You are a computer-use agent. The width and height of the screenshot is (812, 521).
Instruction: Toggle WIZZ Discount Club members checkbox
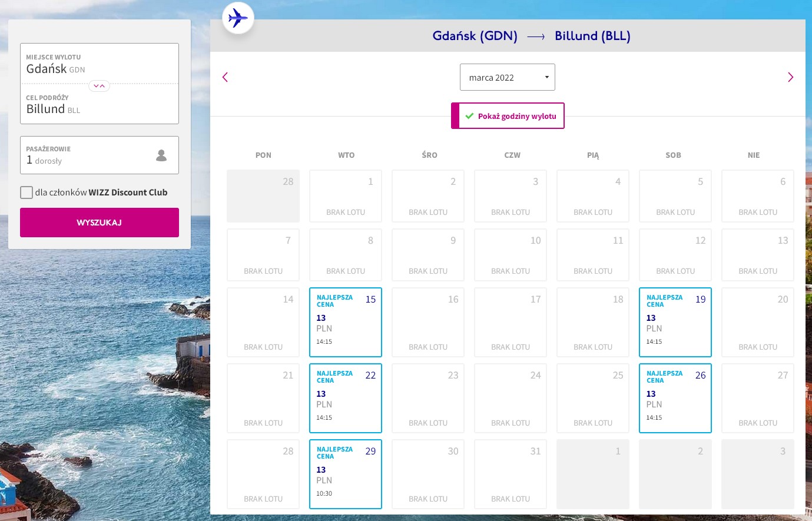26,193
